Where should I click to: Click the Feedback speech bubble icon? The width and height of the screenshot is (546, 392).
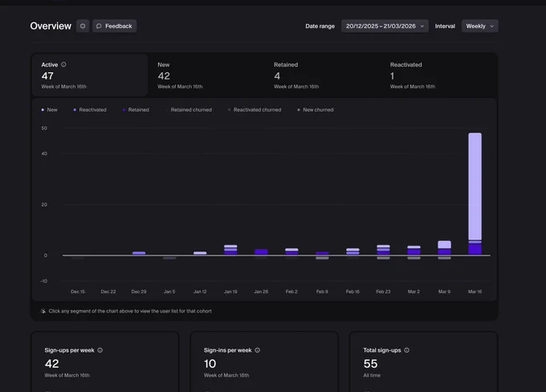pyautogui.click(x=99, y=27)
